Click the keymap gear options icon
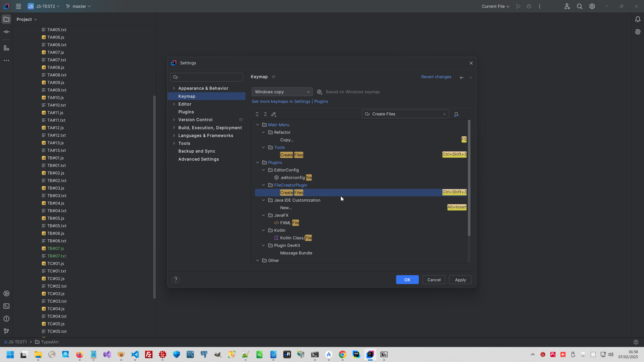644x362 pixels. pos(319,92)
